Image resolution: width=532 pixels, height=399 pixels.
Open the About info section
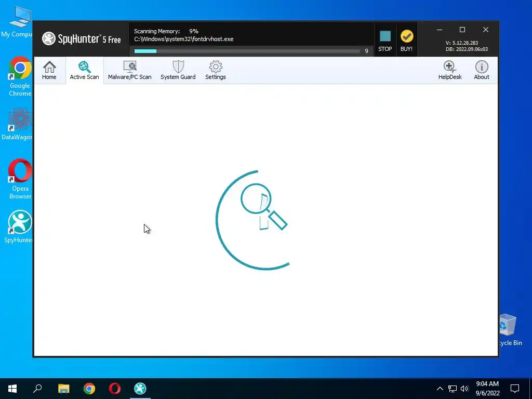coord(482,70)
